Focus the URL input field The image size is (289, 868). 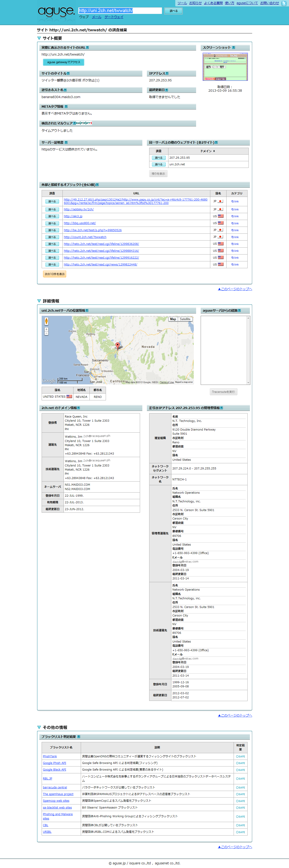click(120, 11)
